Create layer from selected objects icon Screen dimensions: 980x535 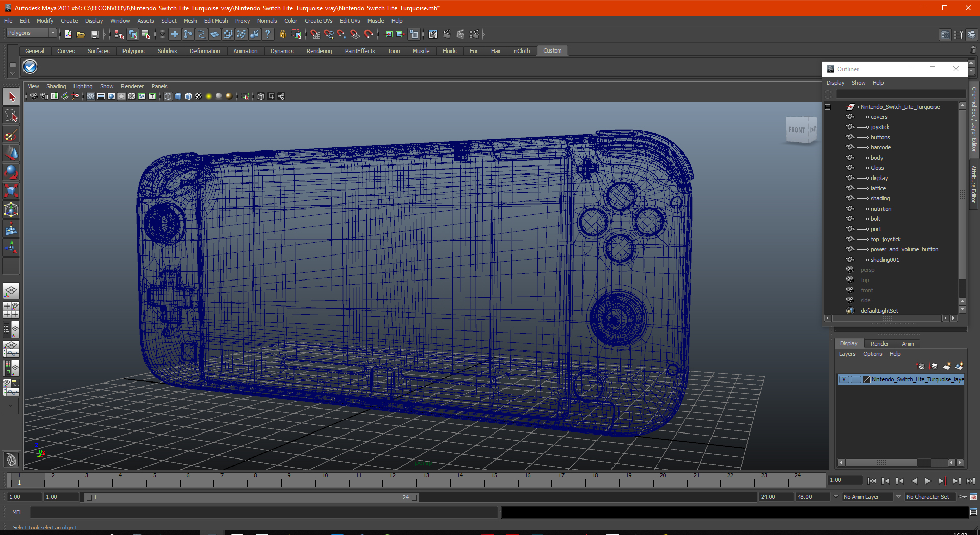point(959,366)
